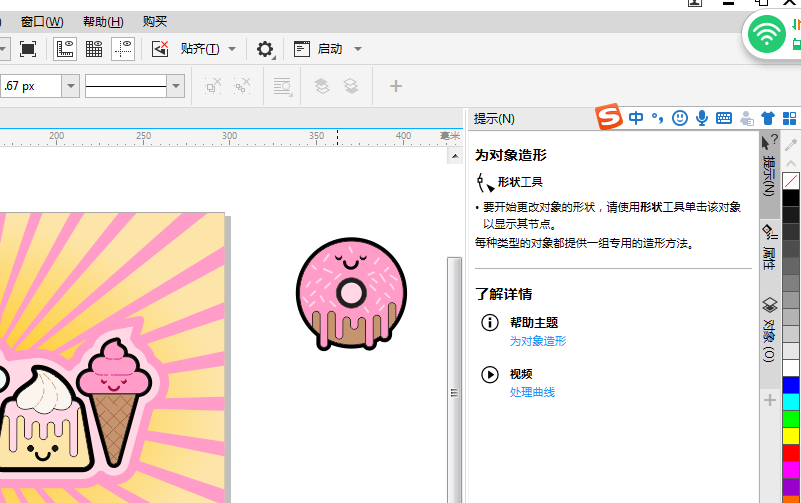Click the Sogou emoji smiley icon
This screenshot has height=503, width=801.
point(680,118)
